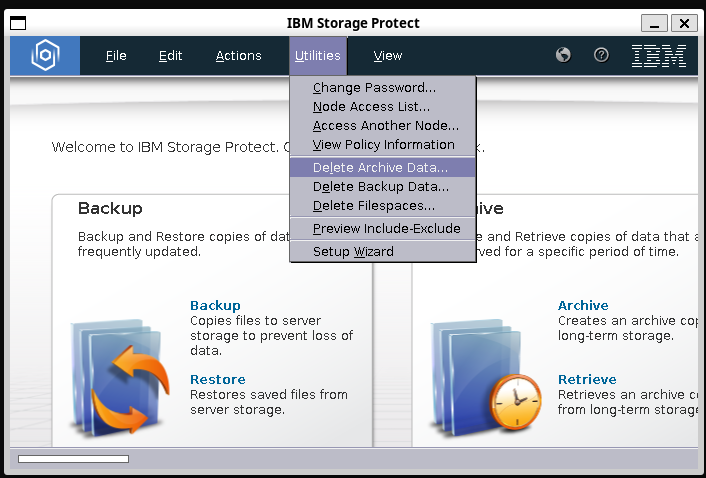Click the "IBM Storage Protect" window title

coord(353,23)
